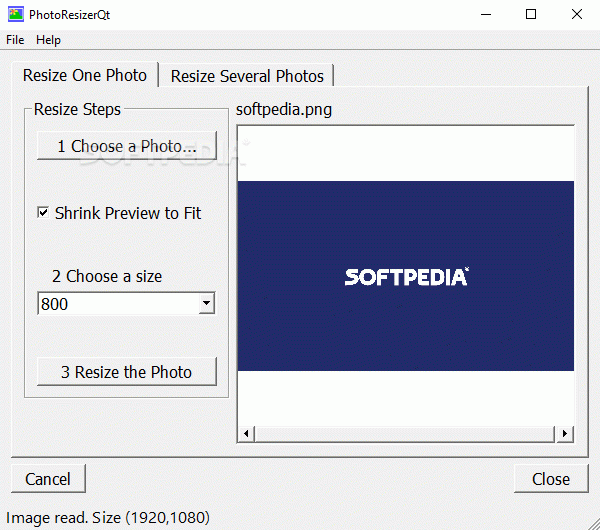Toggle Shrink Preview to Fit checkbox
Viewport: 600px width, 530px height.
[x=43, y=212]
